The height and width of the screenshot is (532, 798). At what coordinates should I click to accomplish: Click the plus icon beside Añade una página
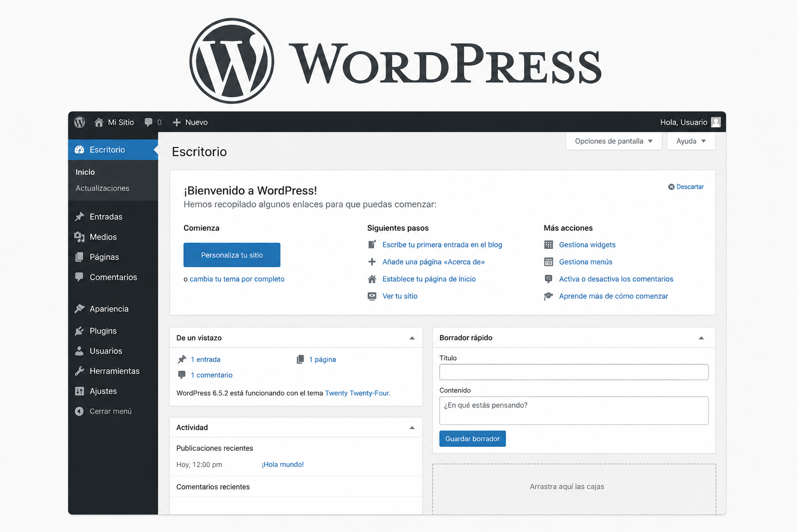click(x=372, y=262)
